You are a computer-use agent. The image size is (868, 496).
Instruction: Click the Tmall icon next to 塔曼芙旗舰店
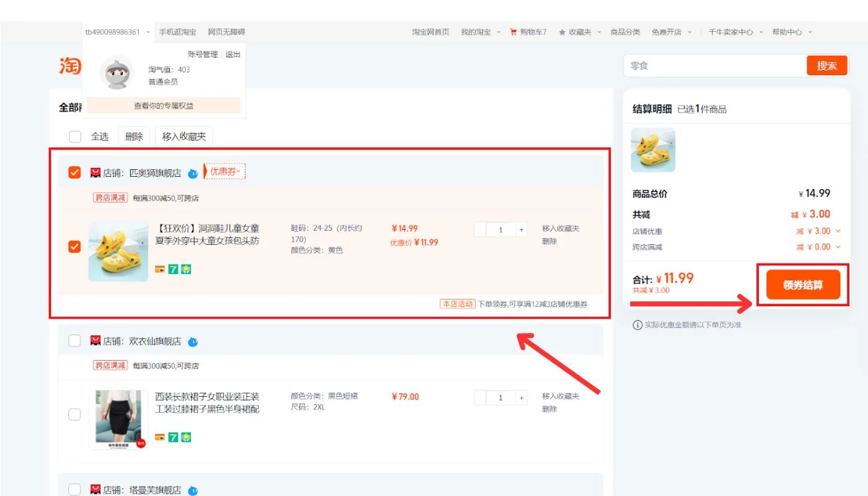click(x=95, y=490)
